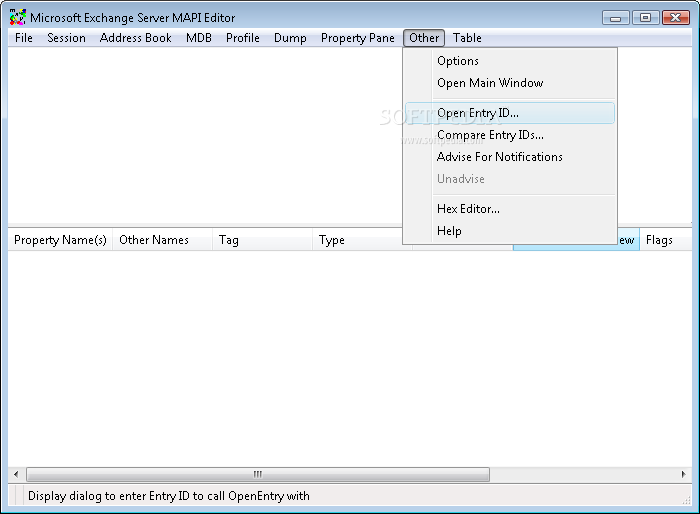Open the Session menu
This screenshot has width=700, height=514.
[66, 38]
